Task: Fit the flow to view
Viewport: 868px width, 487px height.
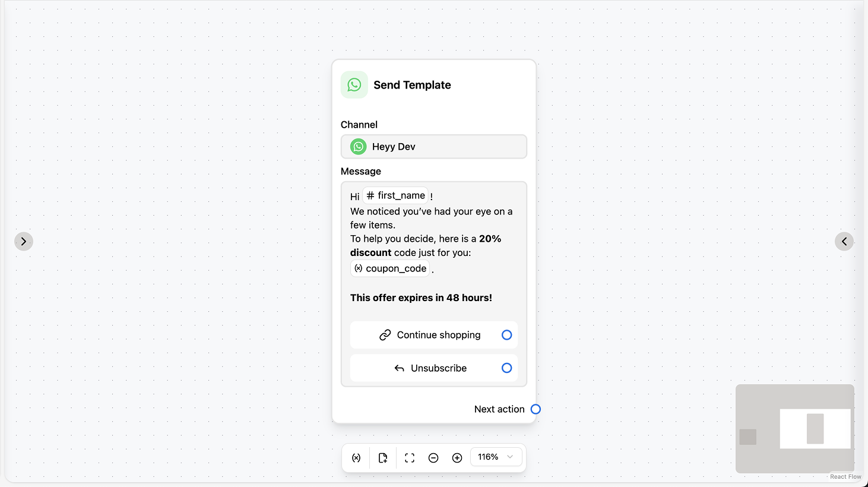Action: tap(409, 457)
